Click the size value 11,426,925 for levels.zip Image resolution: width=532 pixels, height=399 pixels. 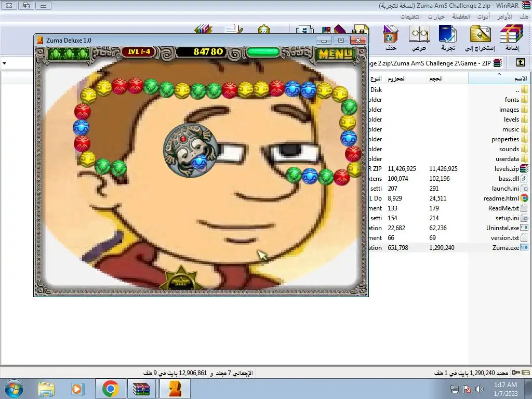point(444,169)
